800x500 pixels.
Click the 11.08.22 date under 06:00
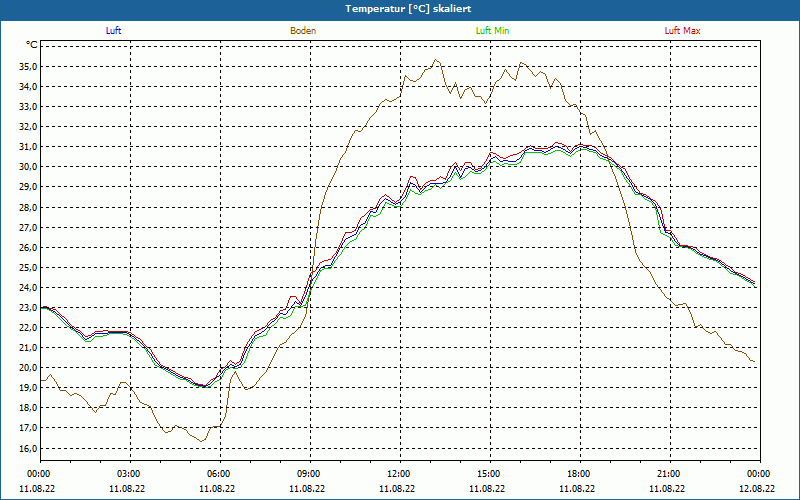[217, 488]
